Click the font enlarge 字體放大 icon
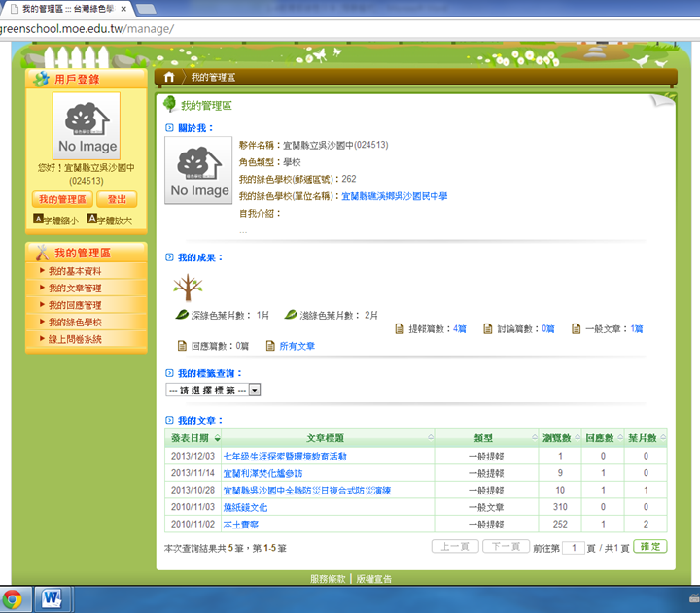This screenshot has width=700, height=613. click(x=91, y=220)
